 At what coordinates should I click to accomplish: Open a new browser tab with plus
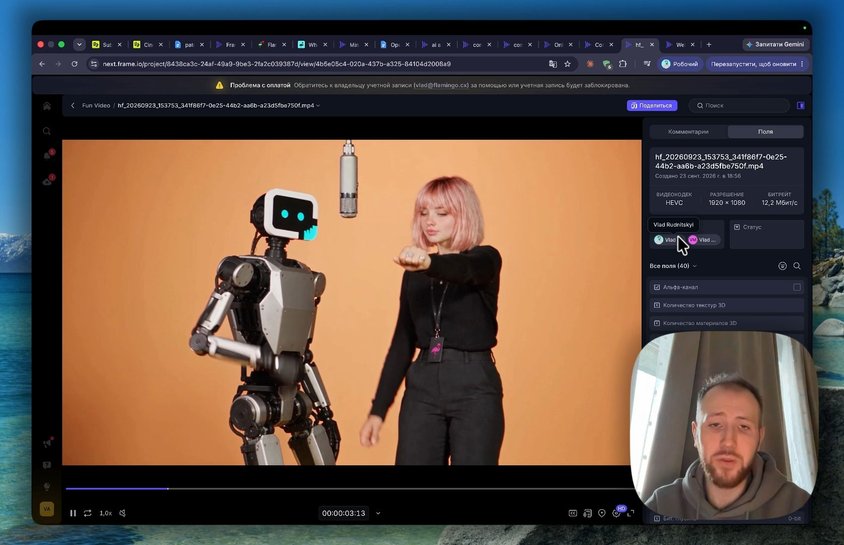709,45
